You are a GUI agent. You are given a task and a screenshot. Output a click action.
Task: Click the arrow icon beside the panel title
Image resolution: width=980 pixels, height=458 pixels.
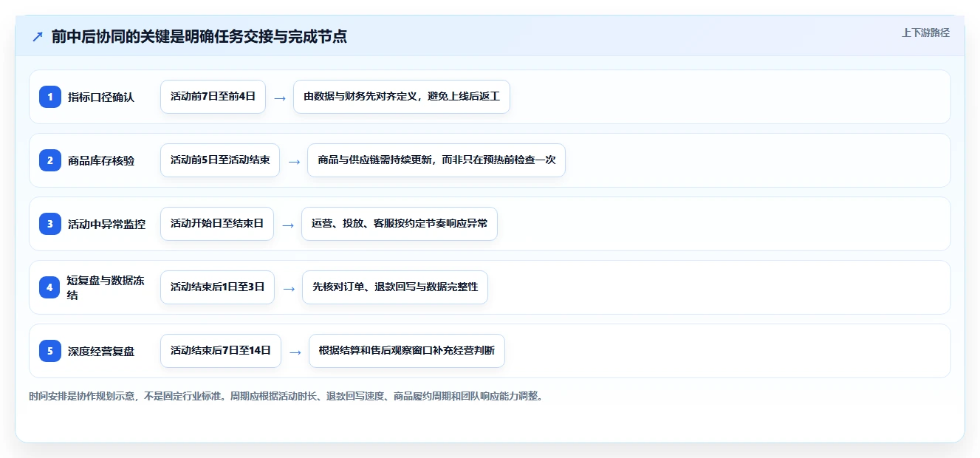coord(38,37)
